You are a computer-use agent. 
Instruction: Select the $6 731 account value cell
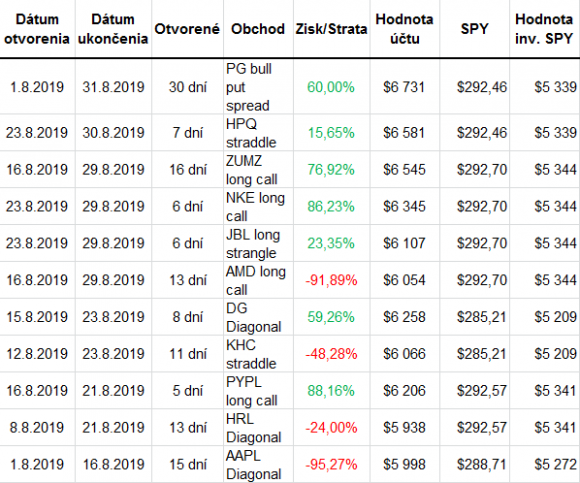405,87
